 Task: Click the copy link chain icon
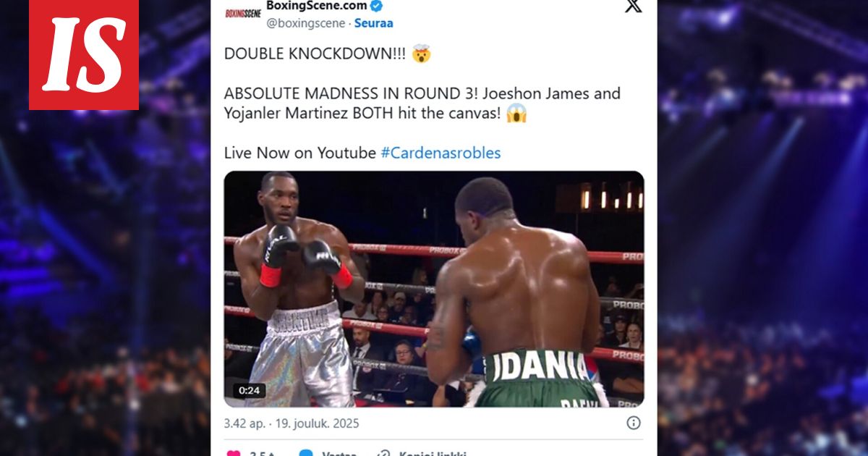coord(383,453)
